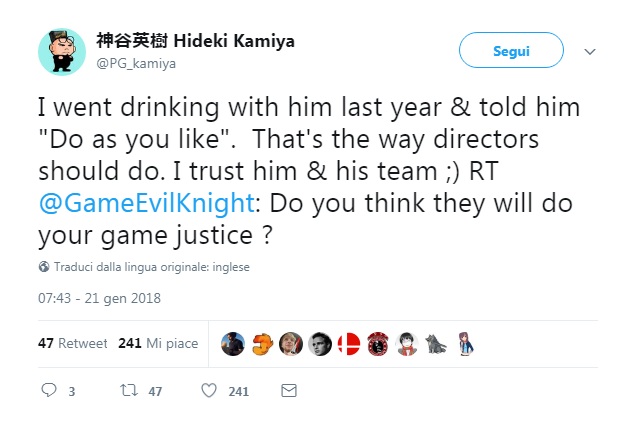The height and width of the screenshot is (425, 636).
Task: Toggle the Segui follow button
Action: pyautogui.click(x=511, y=51)
